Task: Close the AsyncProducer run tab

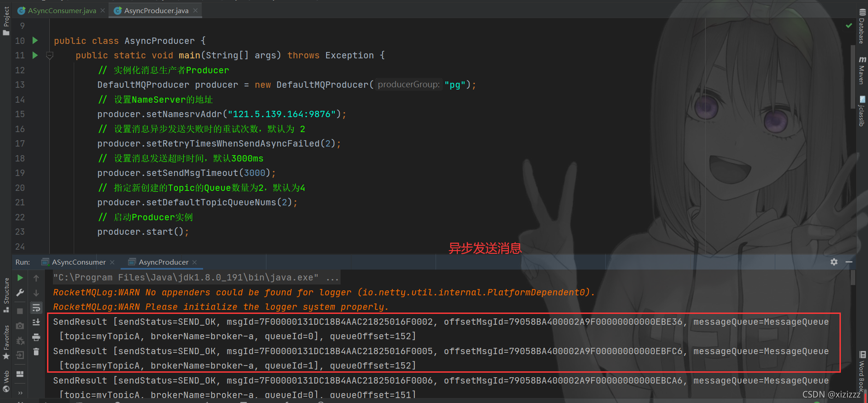Action: click(x=194, y=262)
